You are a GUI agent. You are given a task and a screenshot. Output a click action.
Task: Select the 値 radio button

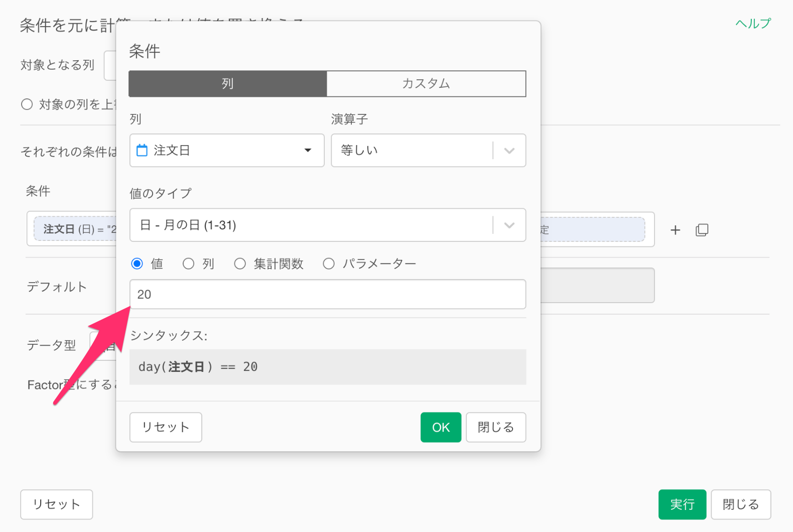coord(137,263)
